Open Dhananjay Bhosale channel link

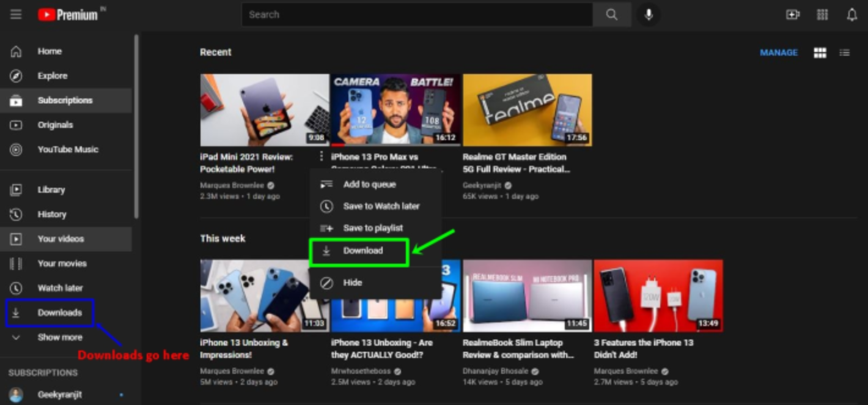(497, 371)
